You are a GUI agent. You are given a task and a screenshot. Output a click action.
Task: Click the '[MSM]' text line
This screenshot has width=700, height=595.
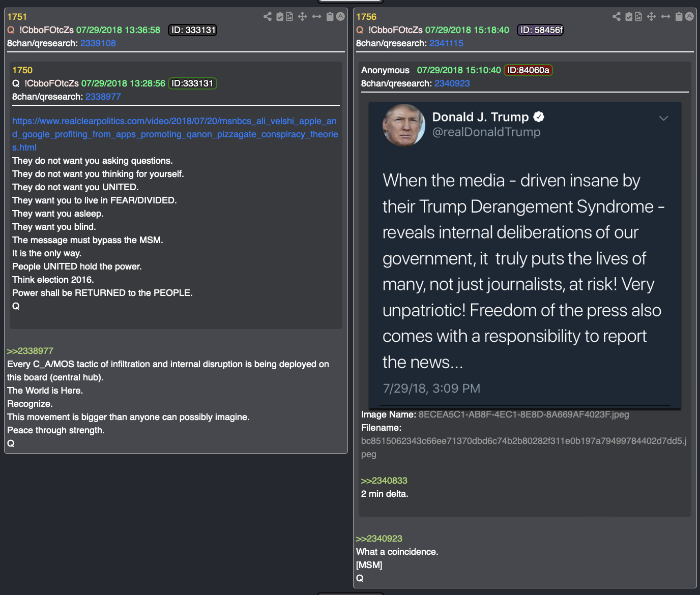click(369, 565)
